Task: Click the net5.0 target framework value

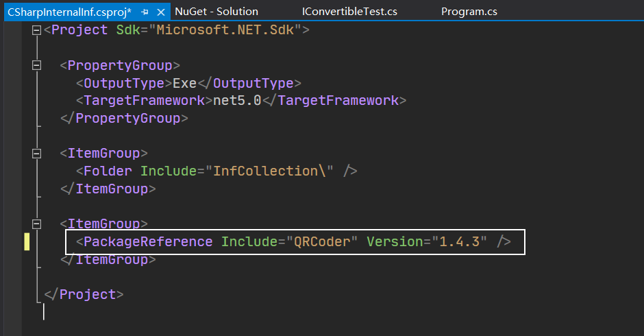Action: (237, 100)
